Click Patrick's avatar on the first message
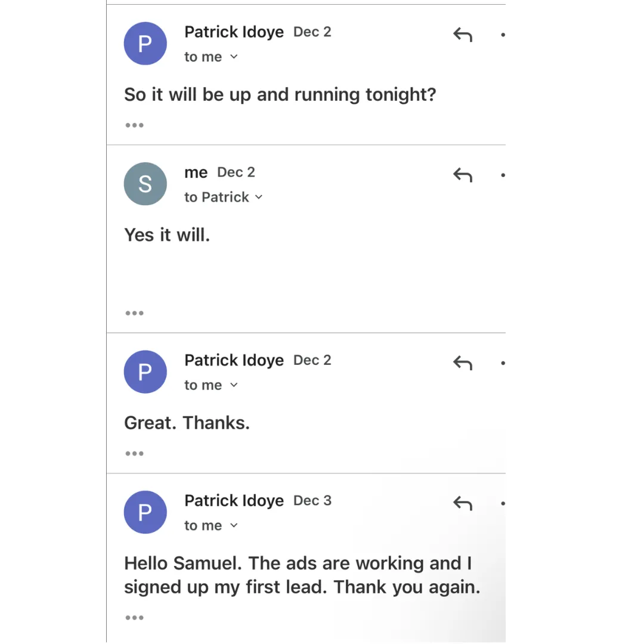Viewport: 644px width, 644px height. [145, 44]
